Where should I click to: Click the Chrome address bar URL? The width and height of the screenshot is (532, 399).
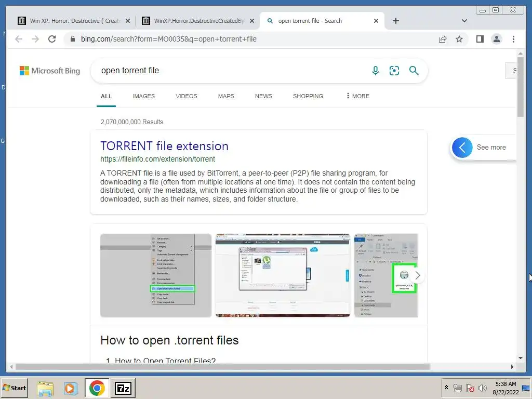click(169, 39)
